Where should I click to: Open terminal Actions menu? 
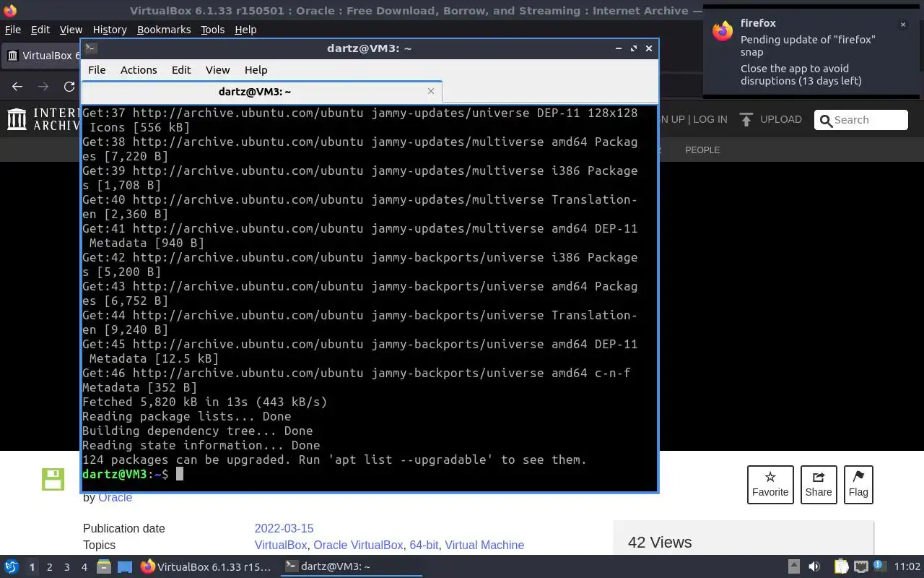tap(139, 70)
